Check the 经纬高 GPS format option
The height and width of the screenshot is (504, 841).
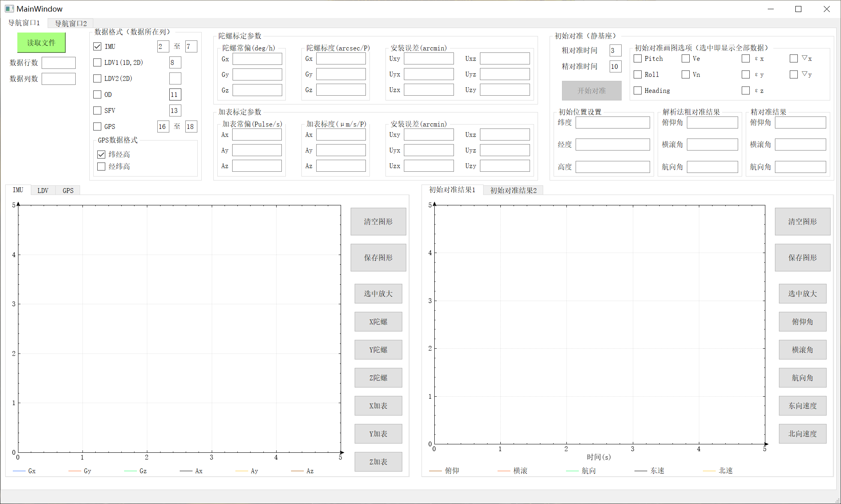pyautogui.click(x=101, y=167)
